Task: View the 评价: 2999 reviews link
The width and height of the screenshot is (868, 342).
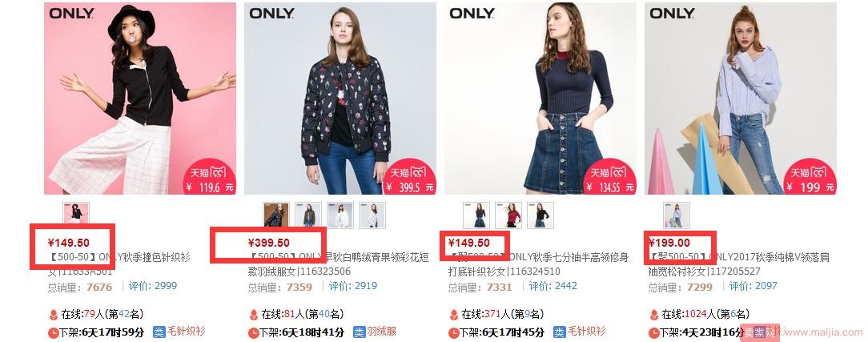Action: click(x=153, y=286)
